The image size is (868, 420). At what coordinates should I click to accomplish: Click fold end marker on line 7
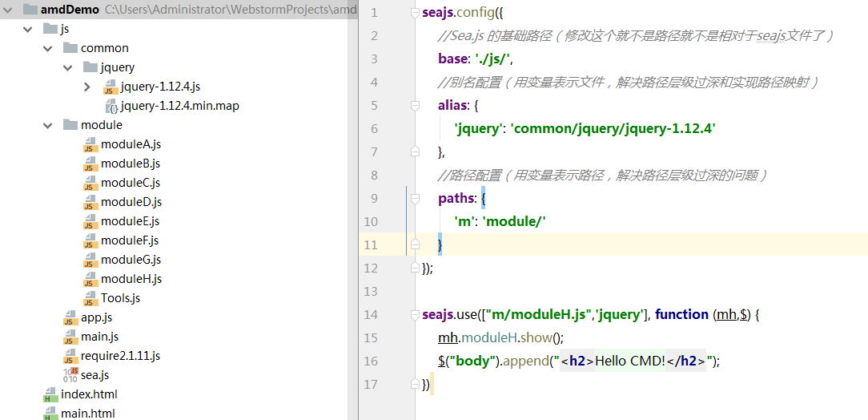pyautogui.click(x=415, y=151)
